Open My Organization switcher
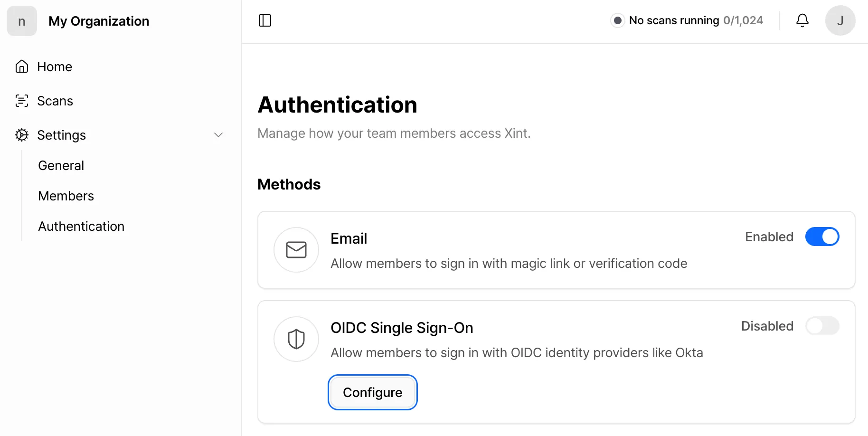The width and height of the screenshot is (868, 436). [98, 21]
